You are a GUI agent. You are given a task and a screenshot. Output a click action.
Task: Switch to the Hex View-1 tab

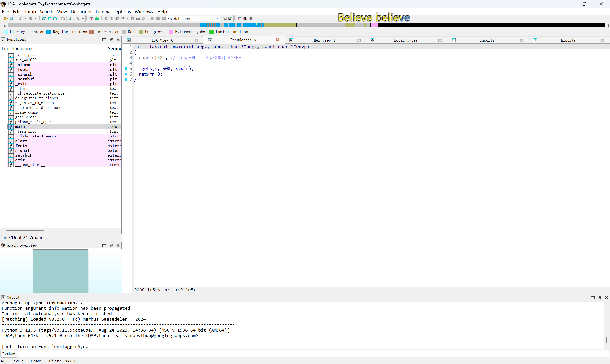(x=324, y=40)
